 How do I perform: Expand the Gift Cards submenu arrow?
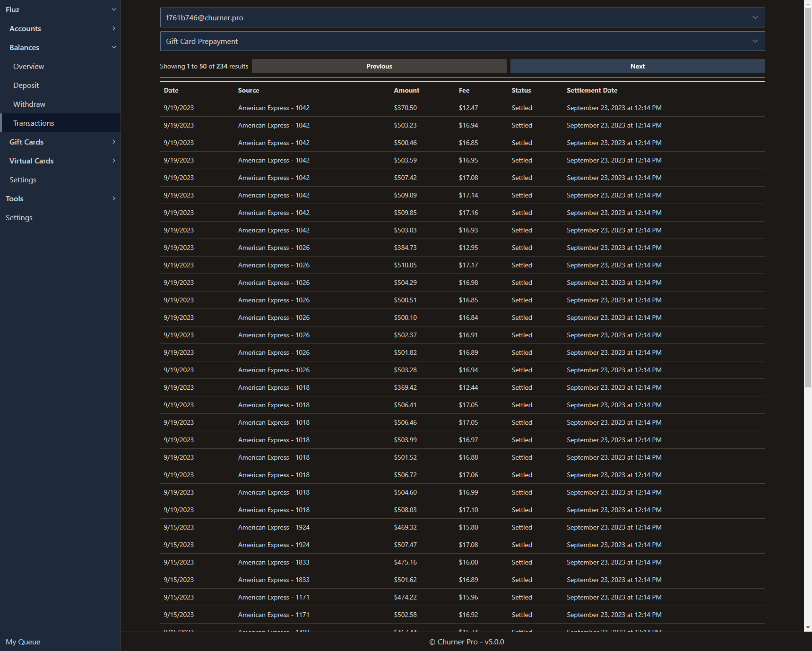(x=113, y=142)
